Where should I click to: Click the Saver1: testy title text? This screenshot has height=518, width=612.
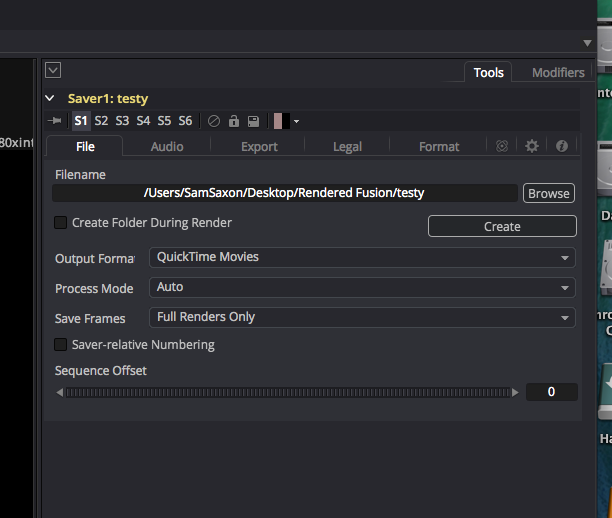(108, 98)
